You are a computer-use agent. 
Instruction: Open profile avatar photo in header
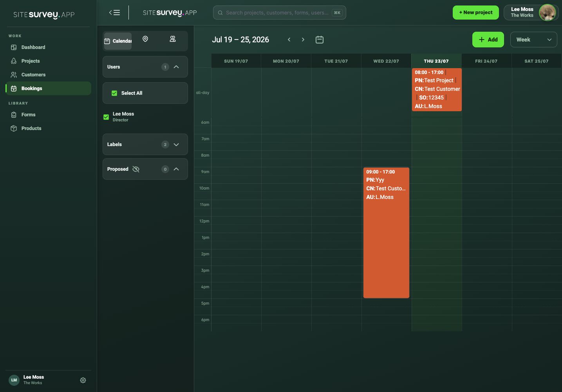click(x=547, y=13)
